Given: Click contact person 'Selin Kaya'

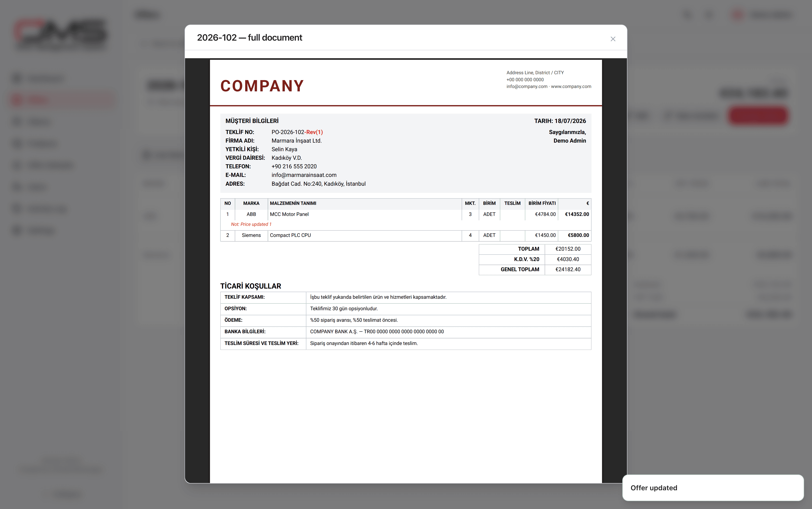Looking at the screenshot, I should 284,149.
